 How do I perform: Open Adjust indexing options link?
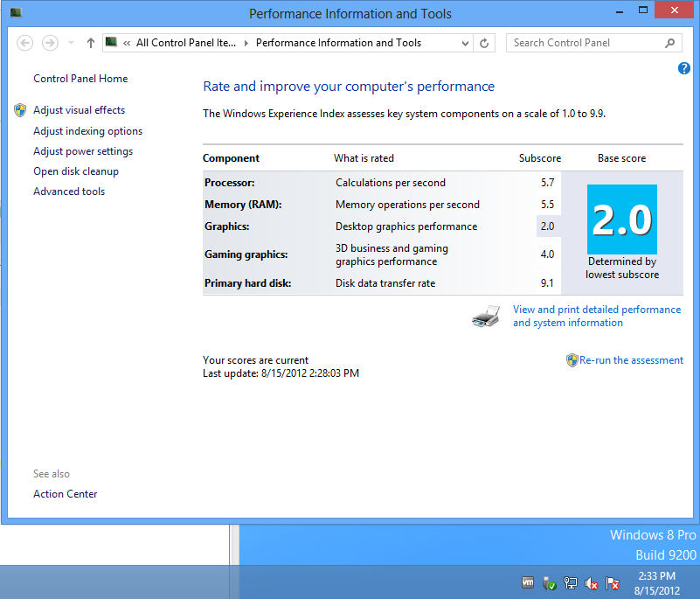pyautogui.click(x=88, y=131)
